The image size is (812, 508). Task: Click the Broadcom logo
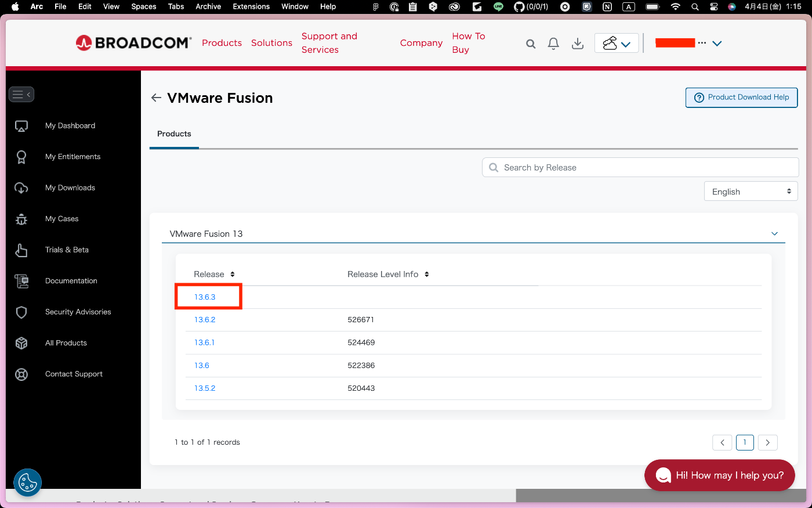[133, 42]
